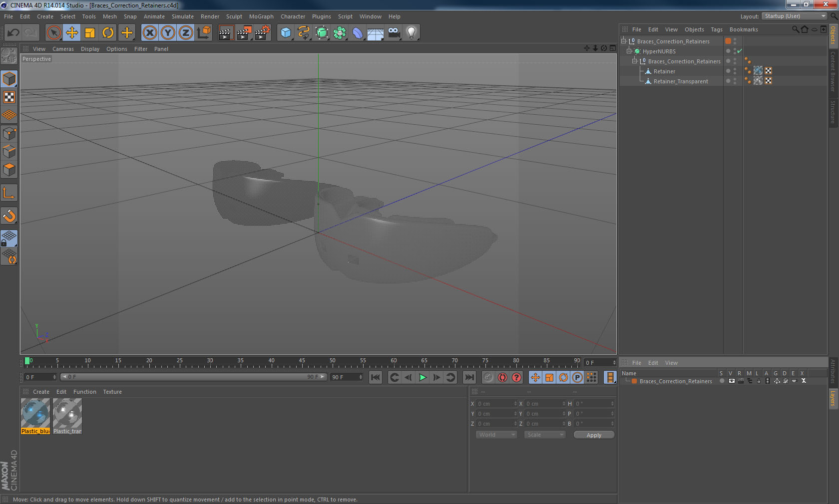
Task: Click the record keyframe button
Action: [x=488, y=377]
